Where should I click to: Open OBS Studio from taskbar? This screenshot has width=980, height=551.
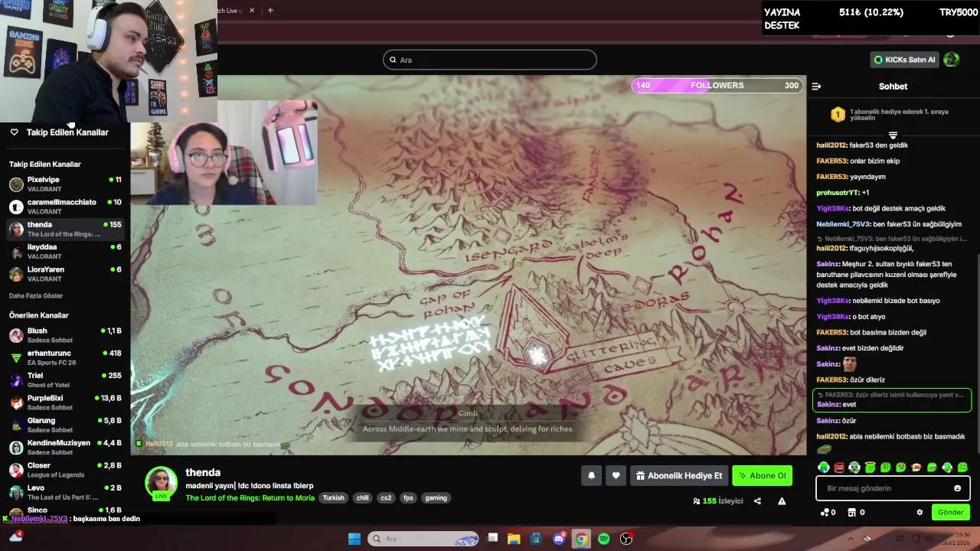[x=626, y=539]
